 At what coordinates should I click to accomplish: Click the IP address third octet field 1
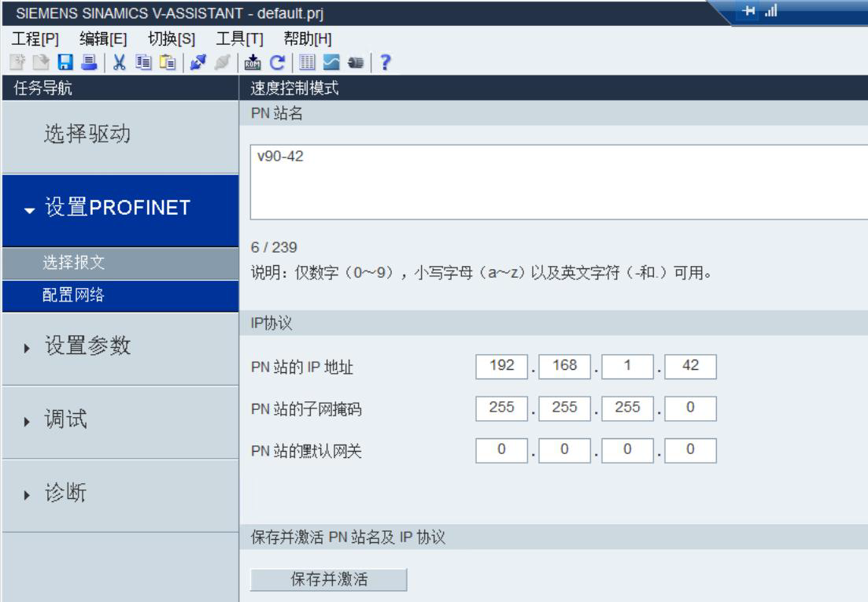(628, 366)
